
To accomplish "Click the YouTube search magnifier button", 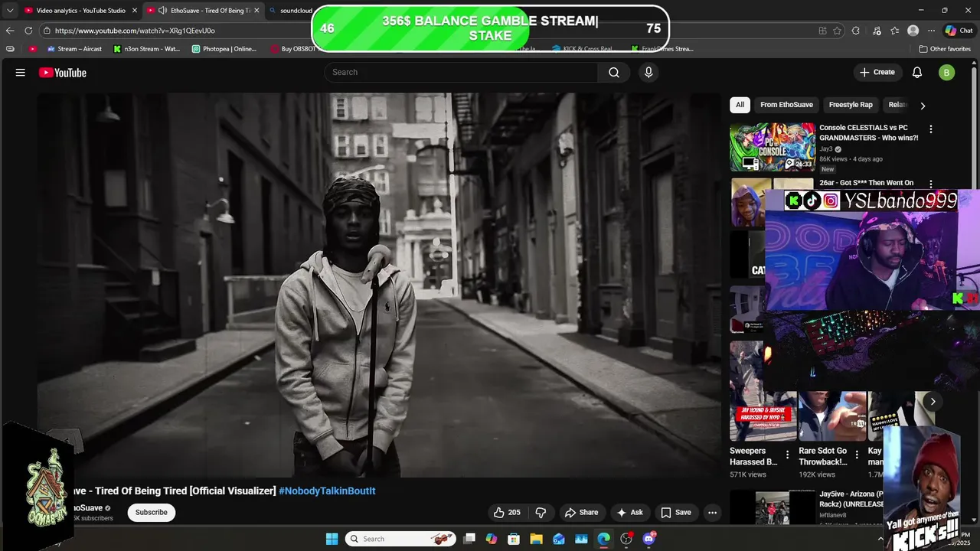I will (614, 72).
